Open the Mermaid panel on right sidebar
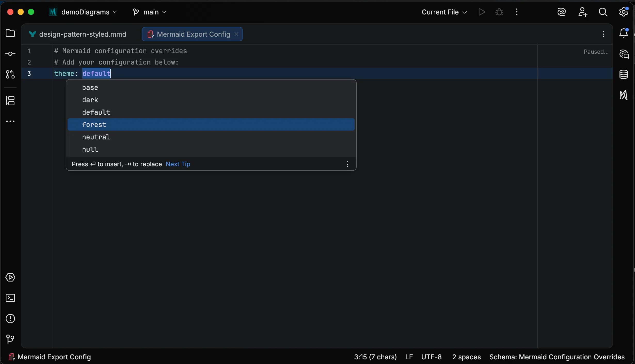 624,95
